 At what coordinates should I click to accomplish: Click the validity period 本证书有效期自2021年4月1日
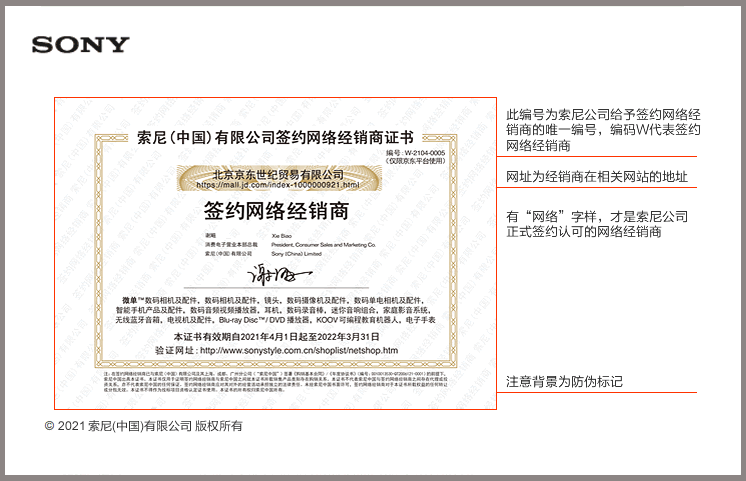tap(276, 337)
